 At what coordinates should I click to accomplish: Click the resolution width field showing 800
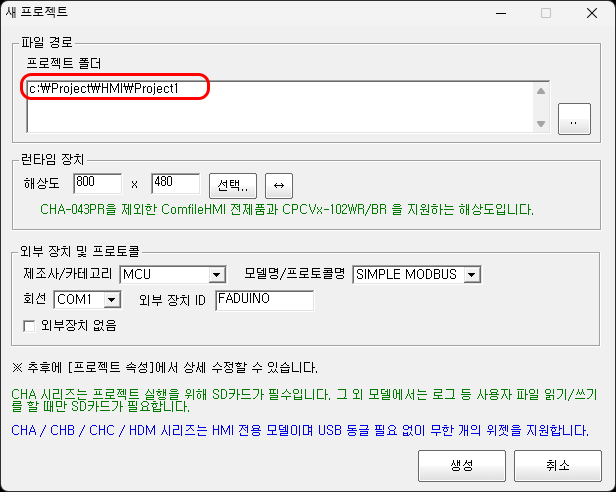[x=97, y=183]
